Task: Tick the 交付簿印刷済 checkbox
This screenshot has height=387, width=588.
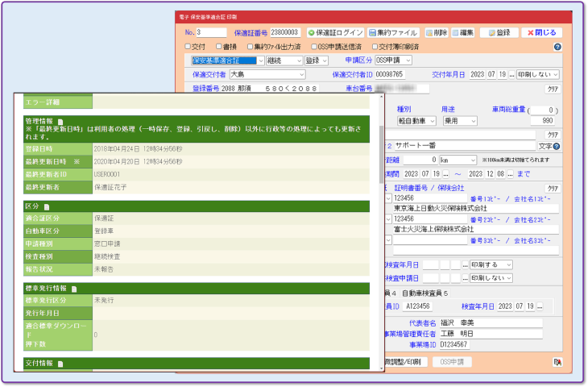Action: tap(375, 47)
